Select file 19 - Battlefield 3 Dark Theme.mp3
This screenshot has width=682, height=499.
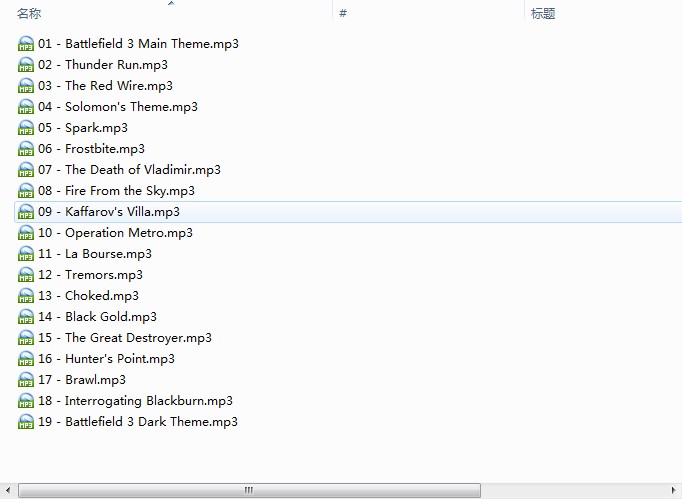click(138, 422)
